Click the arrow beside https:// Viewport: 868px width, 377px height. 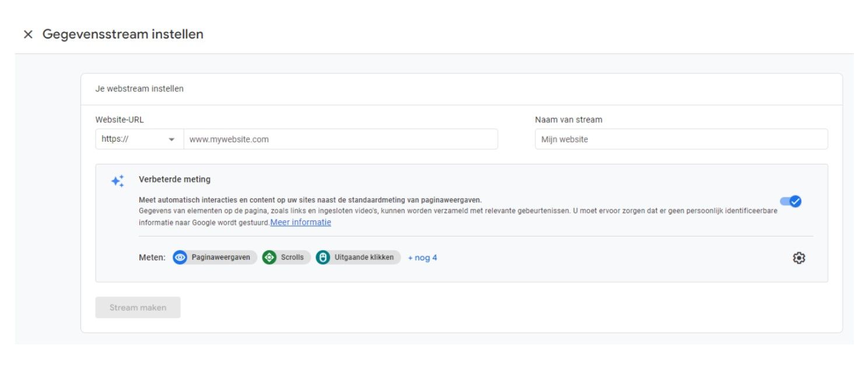171,140
